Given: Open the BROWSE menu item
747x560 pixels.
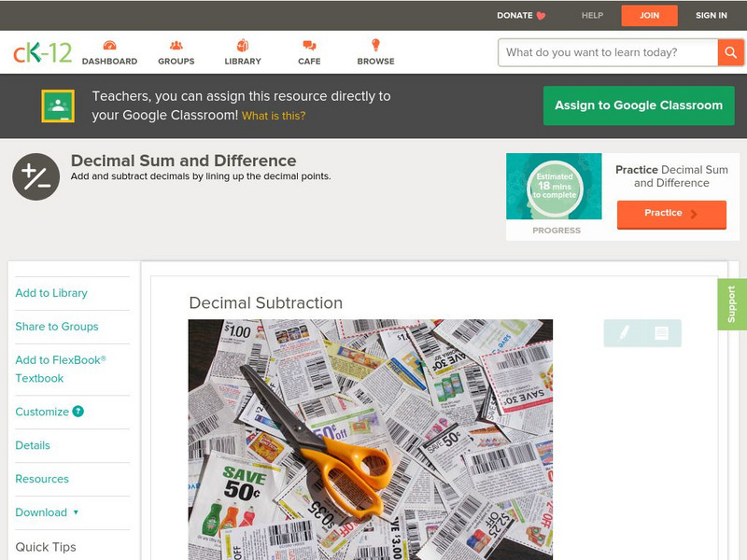Looking at the screenshot, I should point(376,62).
